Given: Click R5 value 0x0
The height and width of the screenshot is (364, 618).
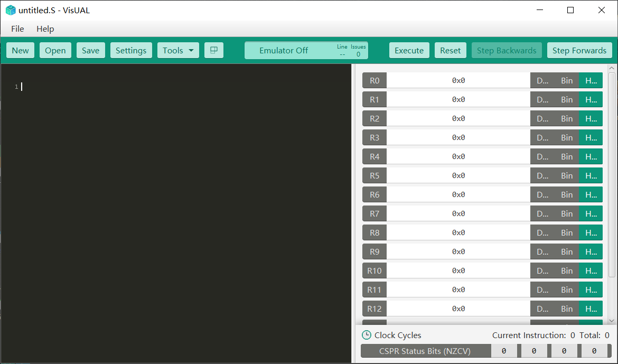Looking at the screenshot, I should [x=458, y=175].
